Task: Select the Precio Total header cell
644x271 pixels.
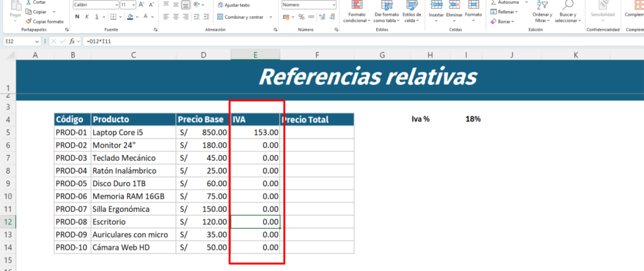Action: point(317,119)
